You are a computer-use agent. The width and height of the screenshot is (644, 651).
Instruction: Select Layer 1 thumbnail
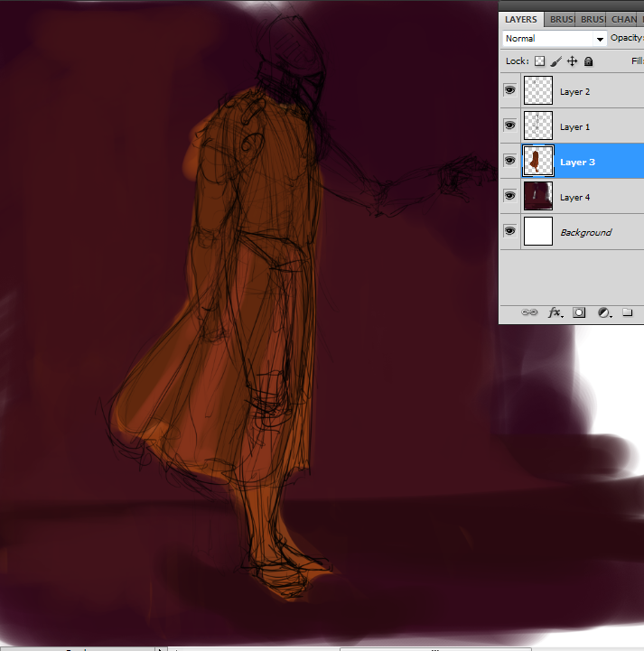pos(538,126)
